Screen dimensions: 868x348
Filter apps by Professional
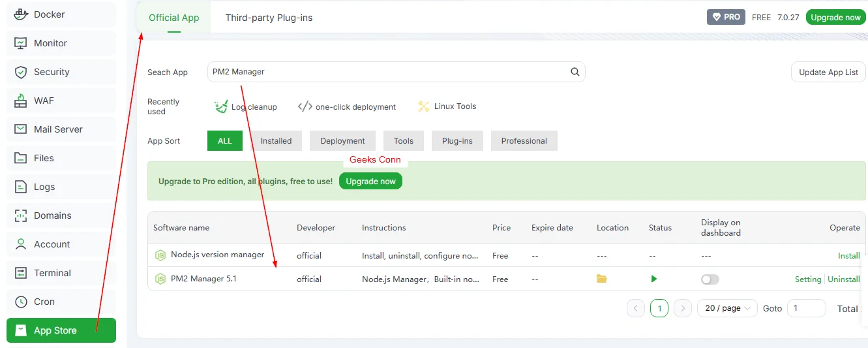tap(524, 140)
